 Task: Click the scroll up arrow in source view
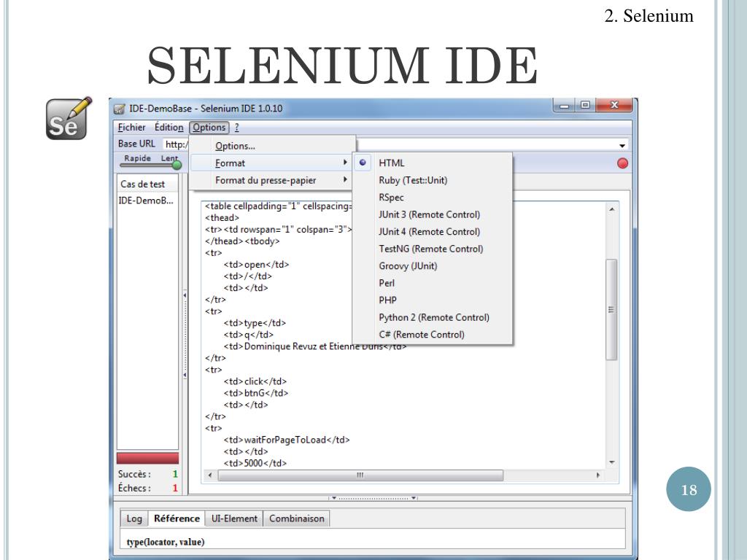pos(612,209)
